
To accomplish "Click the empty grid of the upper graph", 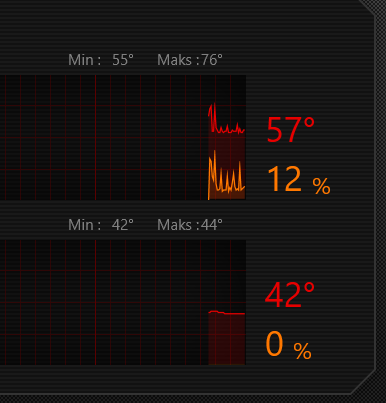I will [x=103, y=137].
